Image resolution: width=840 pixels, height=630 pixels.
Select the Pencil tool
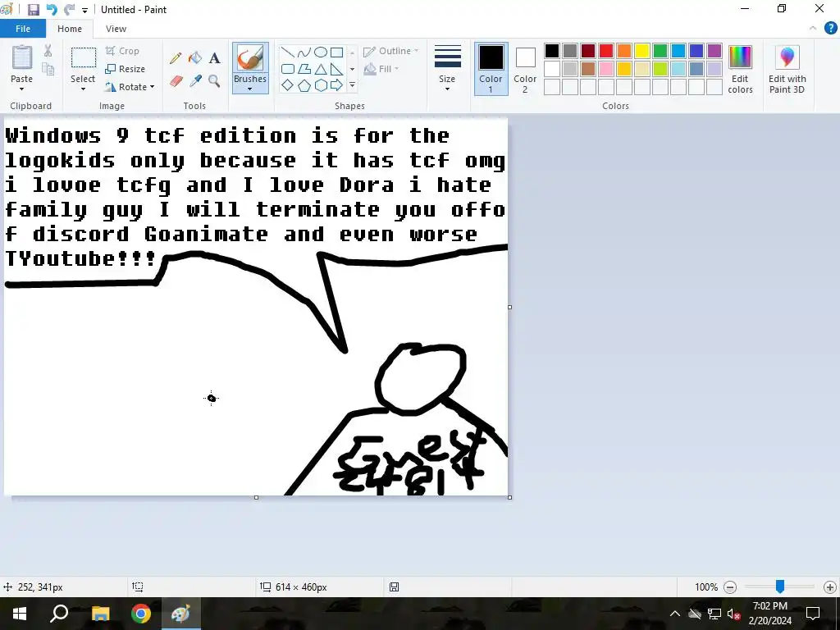pos(176,58)
